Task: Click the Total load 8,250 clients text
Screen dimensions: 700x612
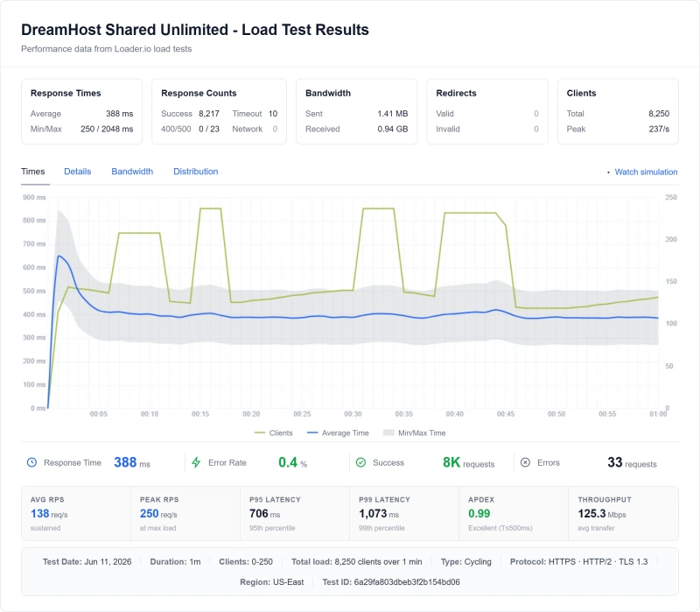Action: (x=357, y=562)
